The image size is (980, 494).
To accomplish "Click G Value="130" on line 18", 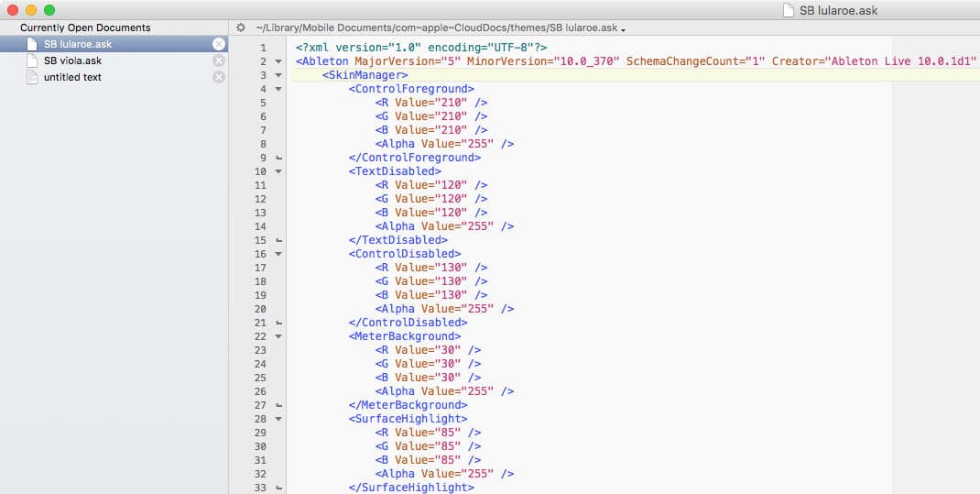I will point(431,281).
